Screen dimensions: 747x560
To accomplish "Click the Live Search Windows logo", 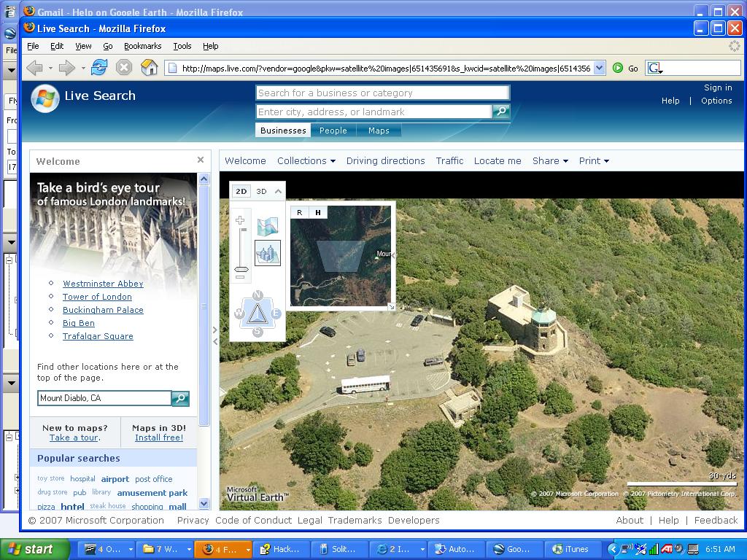I will [x=45, y=98].
